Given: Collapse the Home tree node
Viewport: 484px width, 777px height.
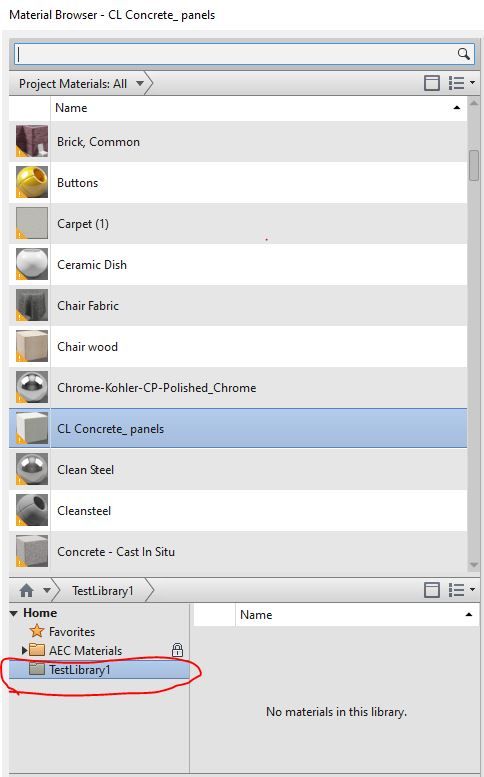Looking at the screenshot, I should [x=13, y=613].
